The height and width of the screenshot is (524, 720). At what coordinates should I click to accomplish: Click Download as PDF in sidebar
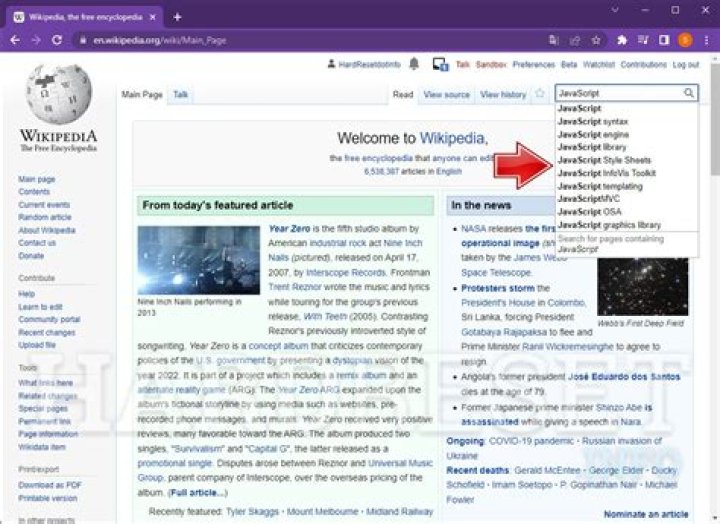click(x=50, y=485)
